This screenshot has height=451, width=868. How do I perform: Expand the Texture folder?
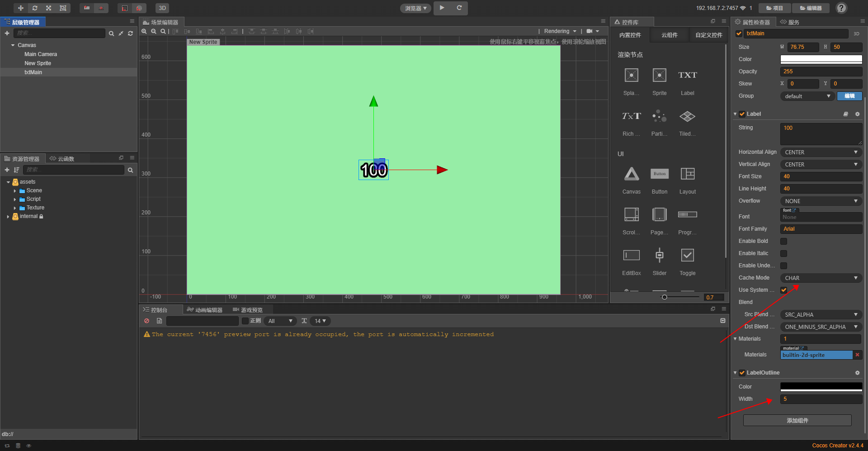(15, 208)
